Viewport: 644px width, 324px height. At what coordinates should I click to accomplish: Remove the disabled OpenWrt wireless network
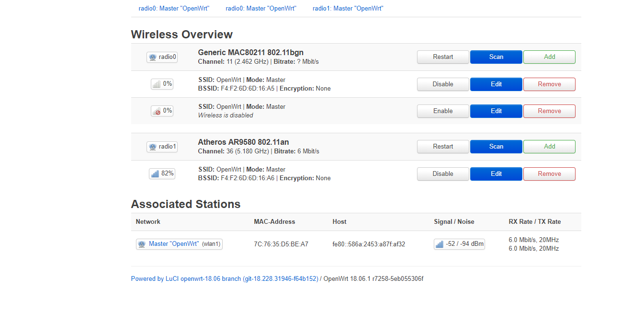click(549, 111)
